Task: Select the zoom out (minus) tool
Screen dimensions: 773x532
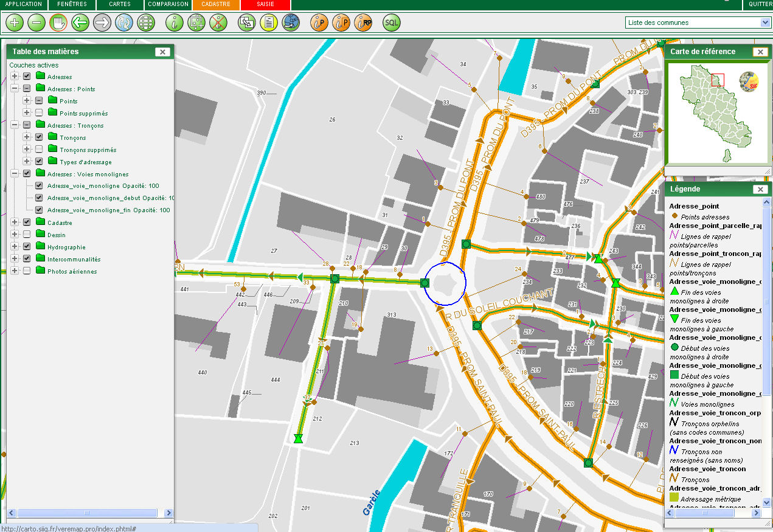Action: tap(36, 24)
